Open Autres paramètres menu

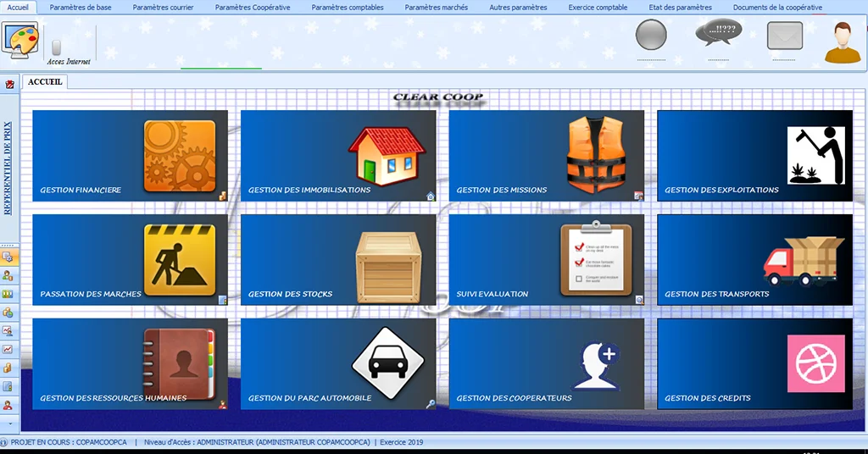[518, 7]
